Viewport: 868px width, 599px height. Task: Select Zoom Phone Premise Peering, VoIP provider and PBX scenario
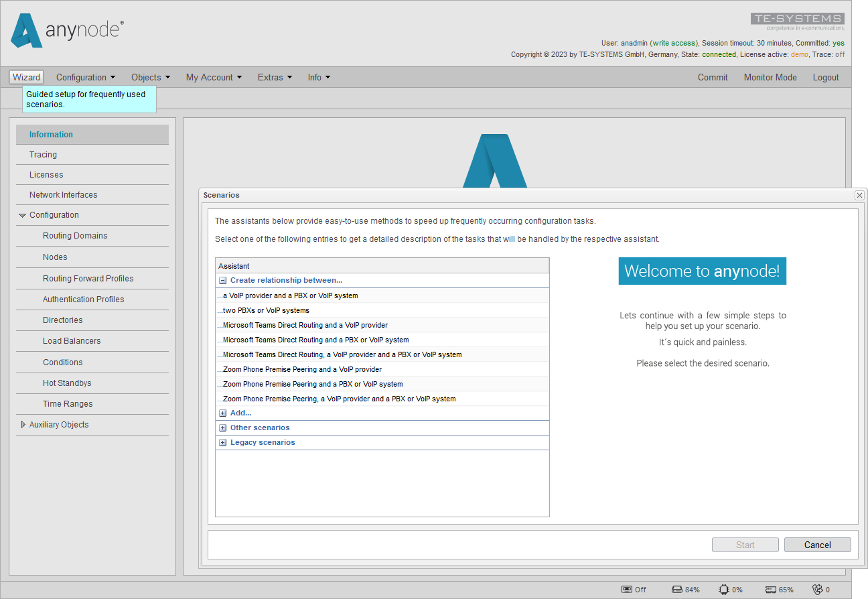[x=382, y=399]
